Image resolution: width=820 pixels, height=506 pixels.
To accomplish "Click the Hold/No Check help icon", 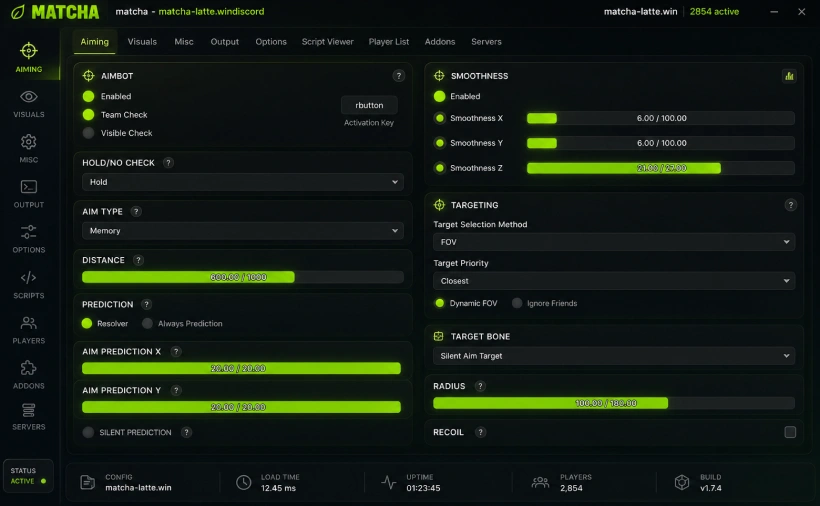I will 168,163.
